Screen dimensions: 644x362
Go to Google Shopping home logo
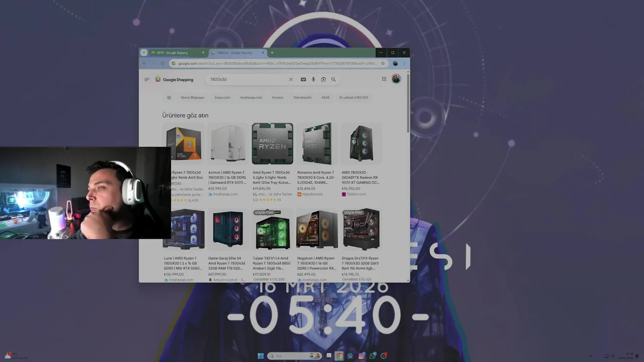pyautogui.click(x=174, y=79)
